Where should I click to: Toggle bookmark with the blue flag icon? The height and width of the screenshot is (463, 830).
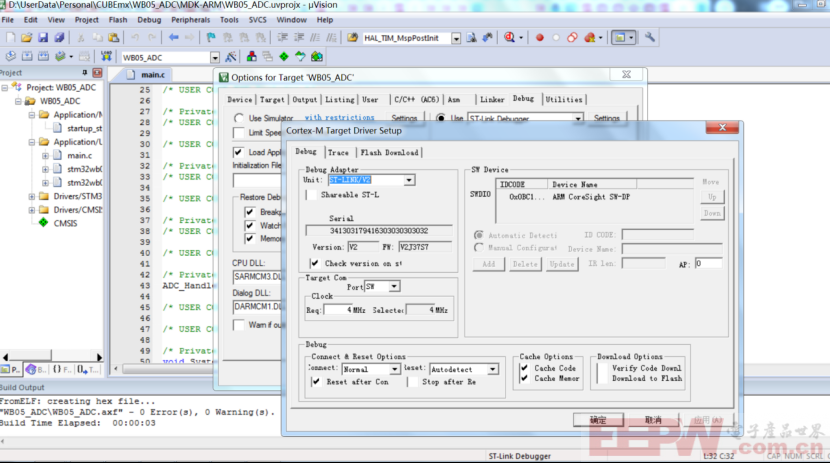click(211, 38)
